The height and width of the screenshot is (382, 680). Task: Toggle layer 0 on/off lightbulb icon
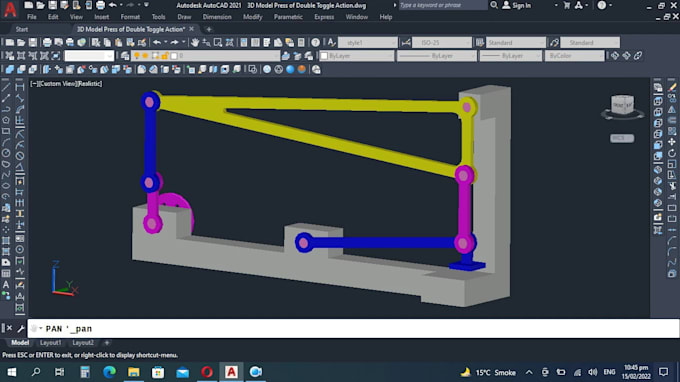137,56
